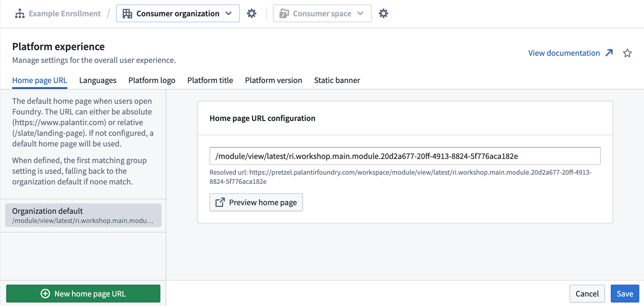
Task: Click into the home page URL input field
Action: click(405, 156)
